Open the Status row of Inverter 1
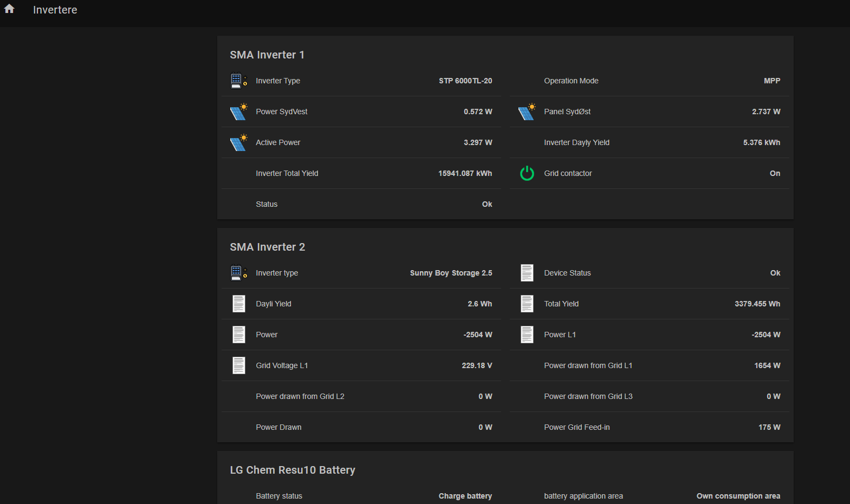Image resolution: width=850 pixels, height=504 pixels. coord(361,204)
